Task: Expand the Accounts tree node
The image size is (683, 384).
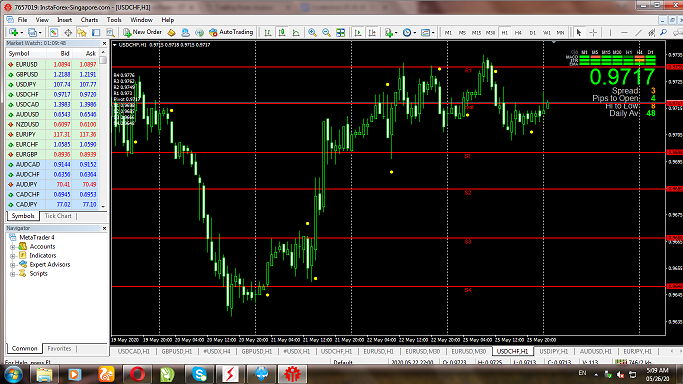Action: coord(13,247)
